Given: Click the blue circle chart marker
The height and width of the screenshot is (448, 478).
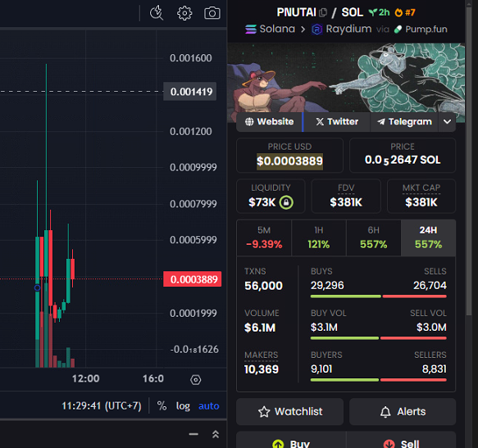Looking at the screenshot, I should (x=37, y=287).
